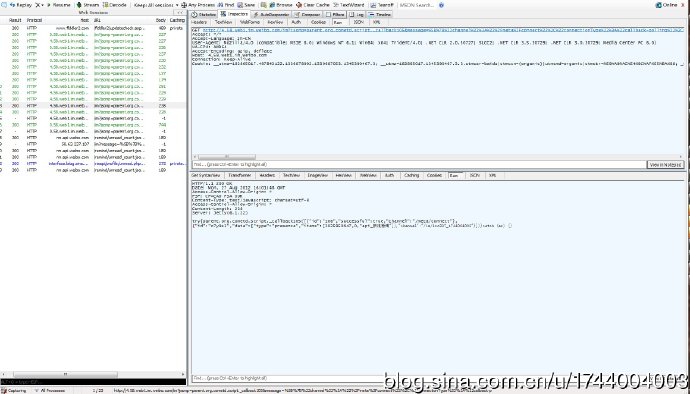
Task: Open the TextWizard tool
Action: (x=349, y=5)
